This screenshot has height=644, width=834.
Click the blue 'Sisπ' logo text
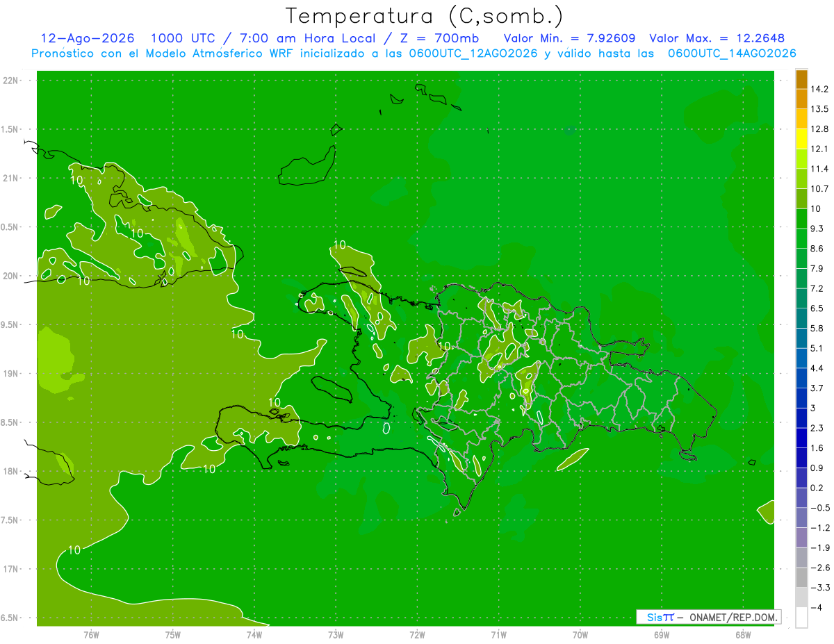660,617
